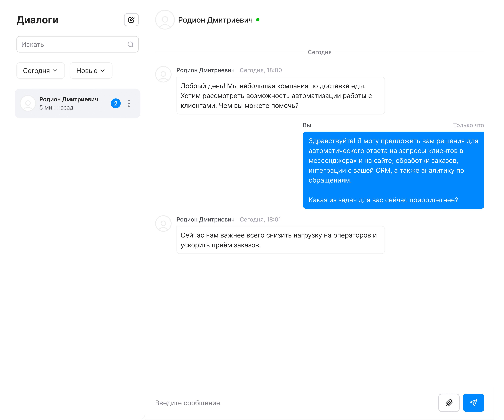Click the avatar beside the 18:00 message
504x420 pixels.
point(163,74)
